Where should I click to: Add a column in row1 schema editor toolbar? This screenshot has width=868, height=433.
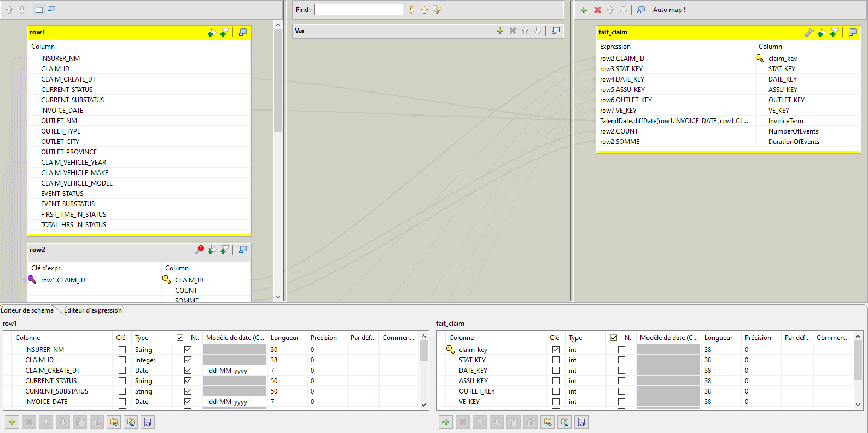[x=12, y=422]
